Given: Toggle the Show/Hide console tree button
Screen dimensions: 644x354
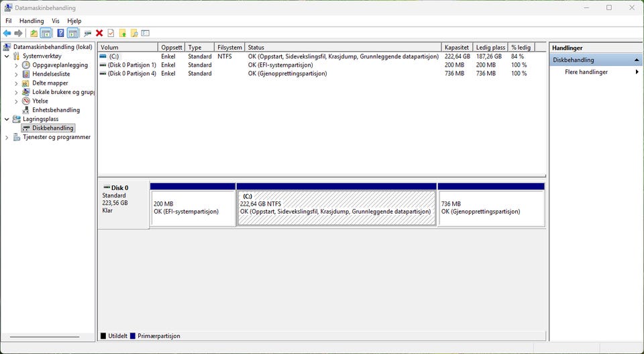Looking at the screenshot, I should tap(46, 34).
